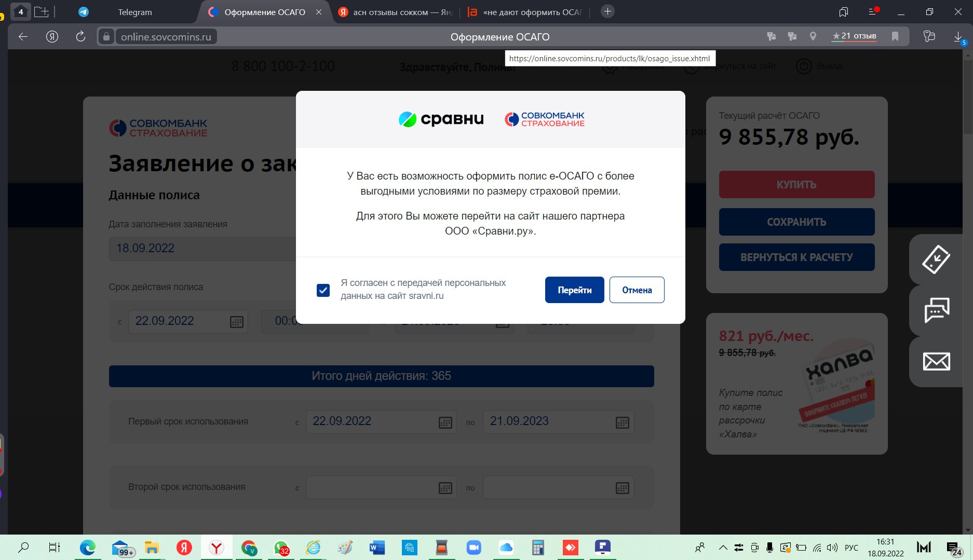
Task: Click the Перейти button in the dialog
Action: [574, 290]
